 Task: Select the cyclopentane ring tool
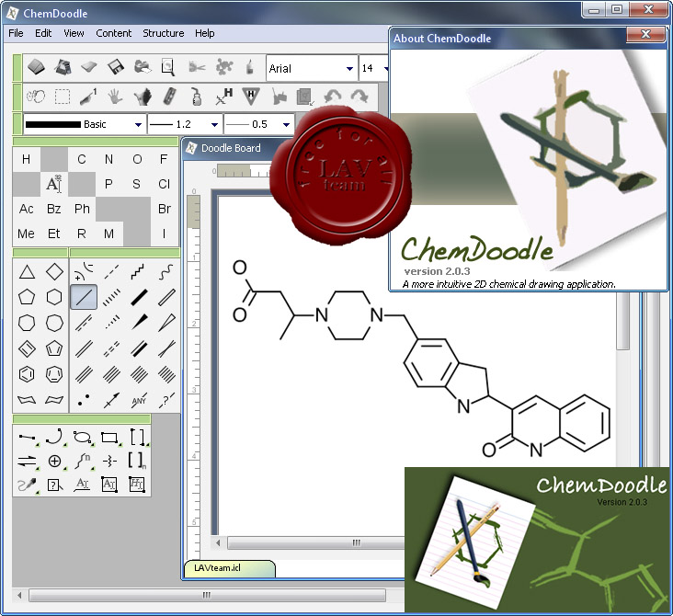(x=27, y=298)
